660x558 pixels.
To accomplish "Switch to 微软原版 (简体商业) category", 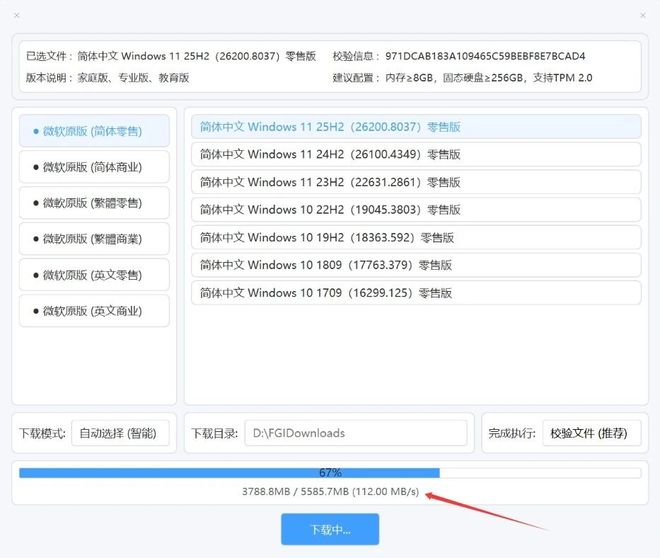I will [x=94, y=167].
